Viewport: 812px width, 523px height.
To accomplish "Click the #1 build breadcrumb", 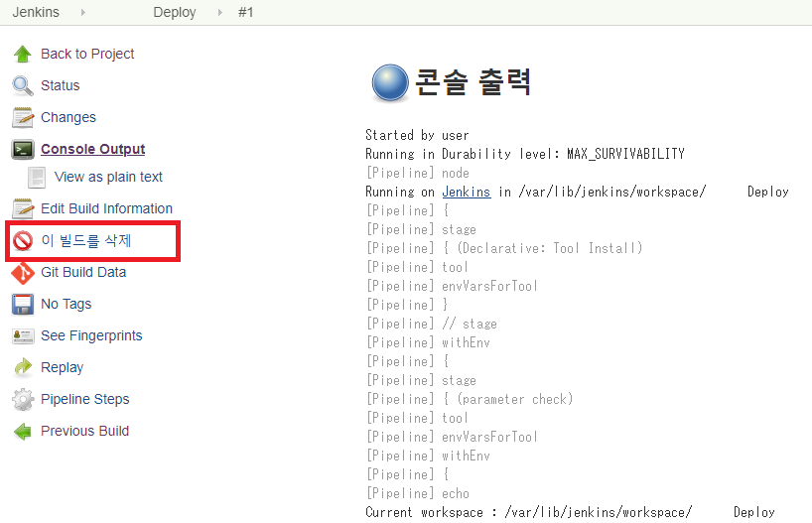I will 245,12.
